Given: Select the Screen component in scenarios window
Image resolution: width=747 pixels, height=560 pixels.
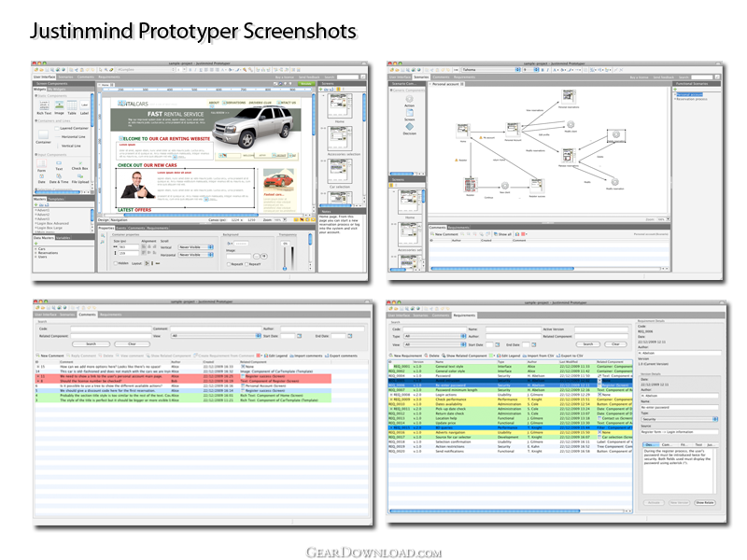Looking at the screenshot, I should [x=409, y=112].
